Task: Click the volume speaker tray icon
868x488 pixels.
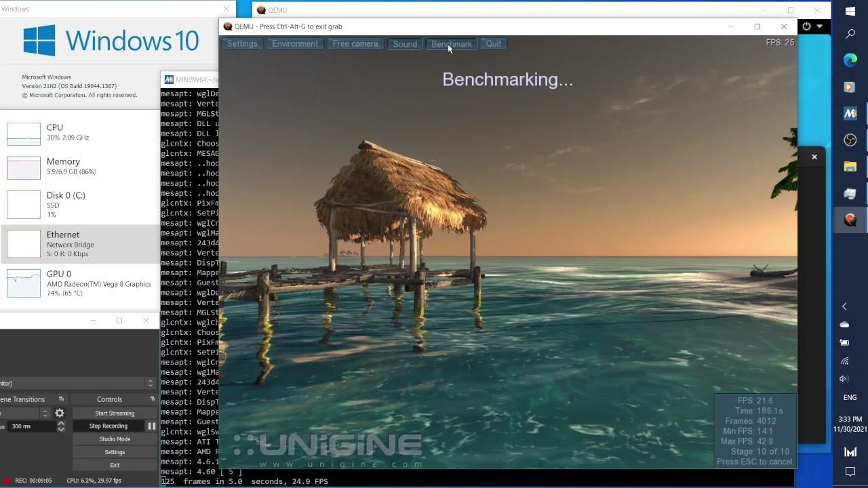Action: (844, 379)
